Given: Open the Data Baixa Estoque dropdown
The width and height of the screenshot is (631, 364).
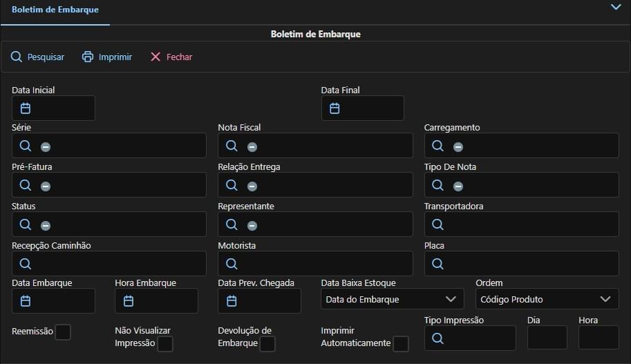Looking at the screenshot, I should click(x=392, y=299).
